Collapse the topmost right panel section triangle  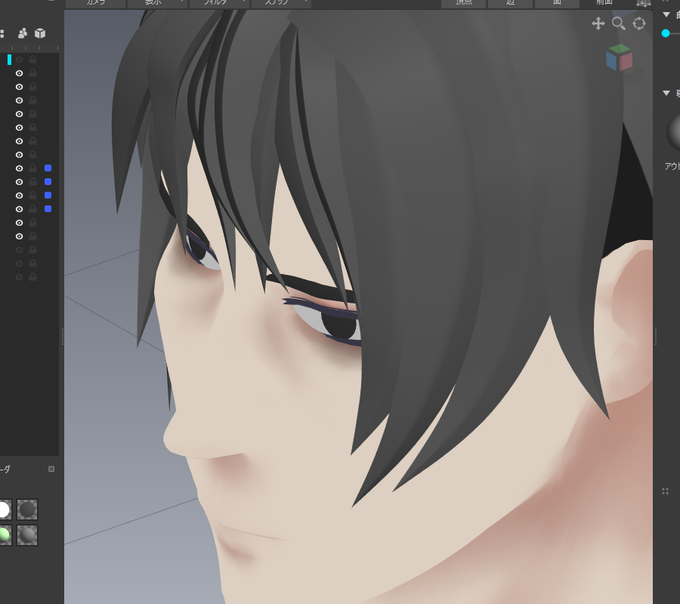tap(666, 15)
